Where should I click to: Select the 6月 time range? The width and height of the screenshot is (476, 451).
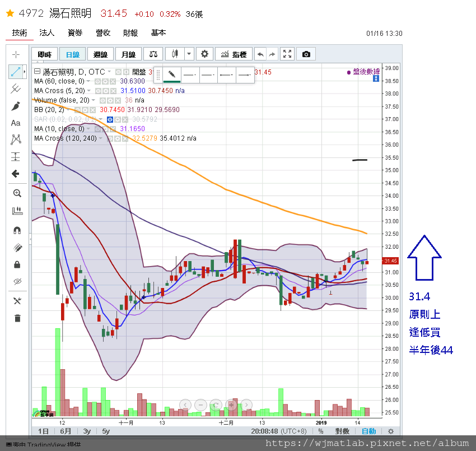coord(66,431)
